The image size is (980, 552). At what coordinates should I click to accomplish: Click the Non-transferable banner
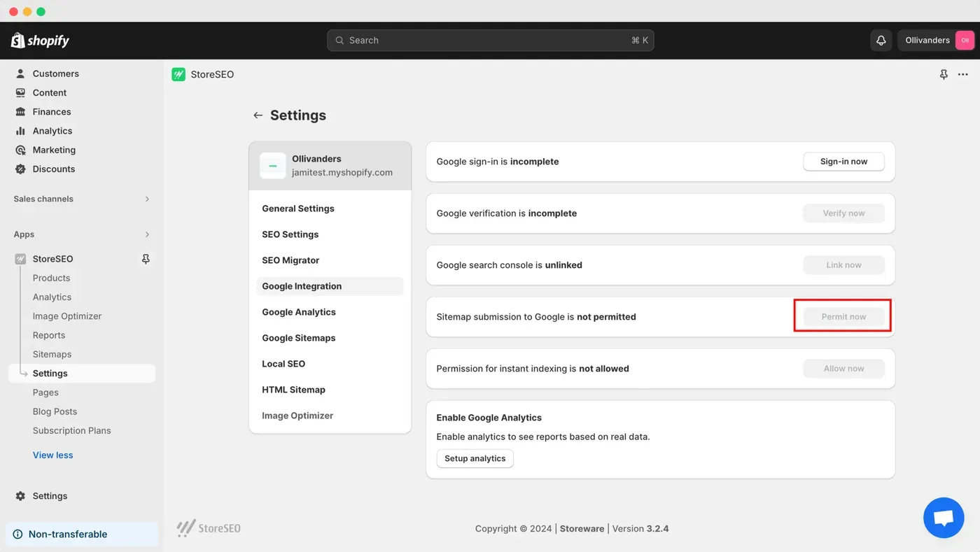tap(82, 535)
